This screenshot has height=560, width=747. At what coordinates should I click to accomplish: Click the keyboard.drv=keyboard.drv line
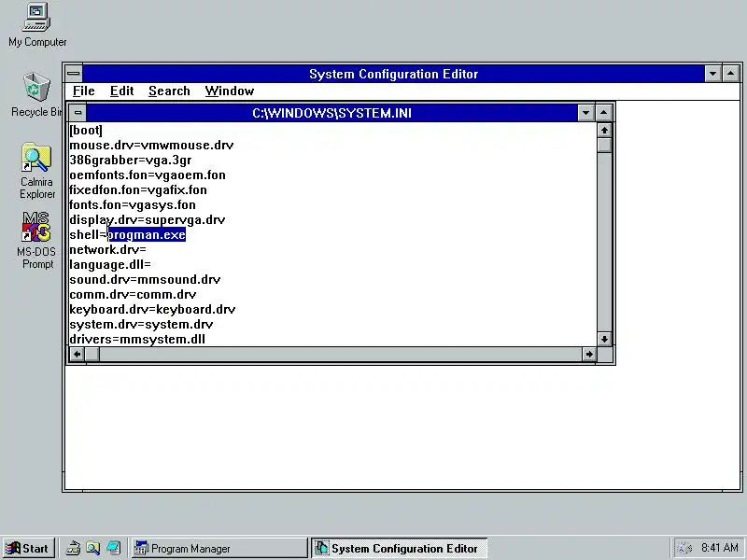tap(152, 310)
